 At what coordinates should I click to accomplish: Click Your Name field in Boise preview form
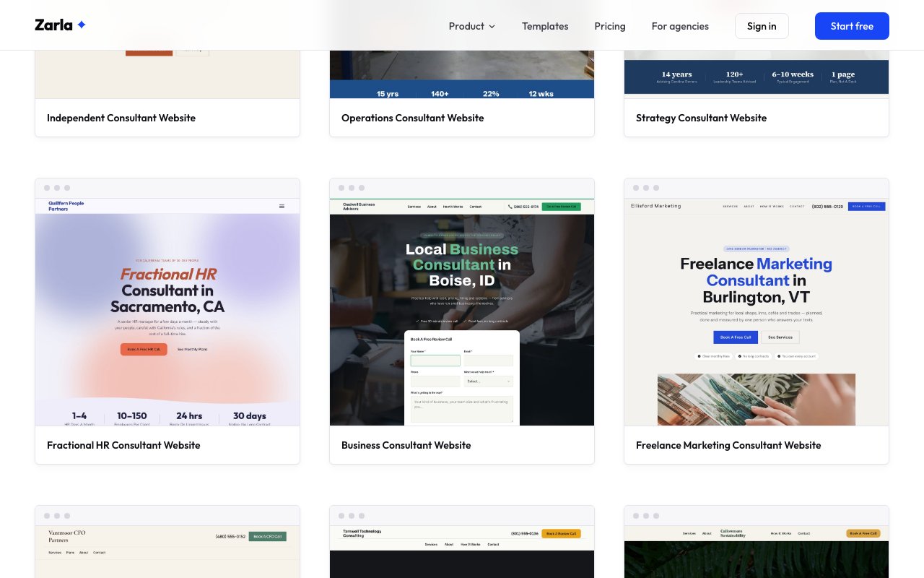(x=435, y=360)
